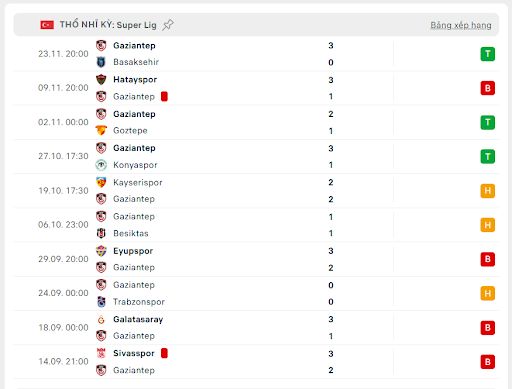Screen dimensions: 512x389
Task: Click orange H badge for Kayserispor match
Action: [x=488, y=191]
